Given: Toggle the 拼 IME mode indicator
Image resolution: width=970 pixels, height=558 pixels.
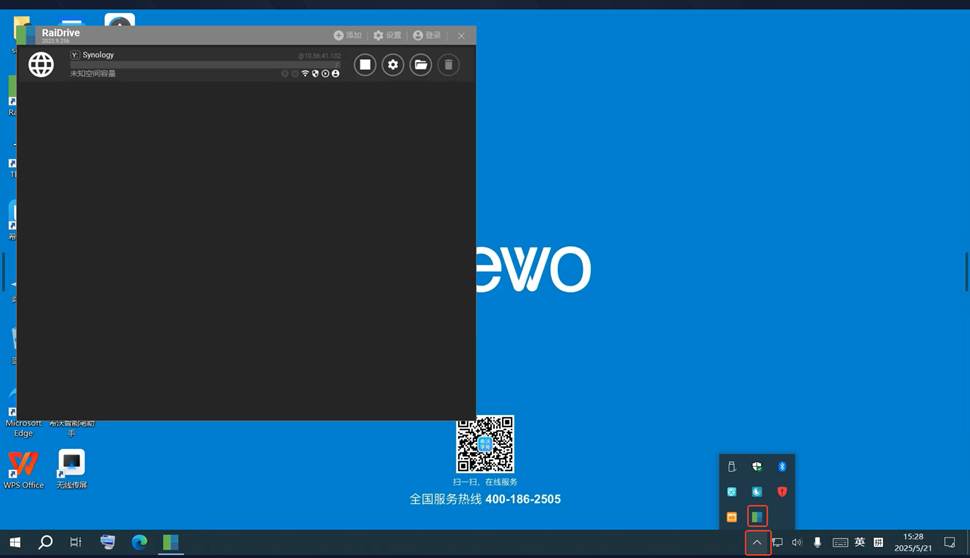Looking at the screenshot, I should [878, 543].
